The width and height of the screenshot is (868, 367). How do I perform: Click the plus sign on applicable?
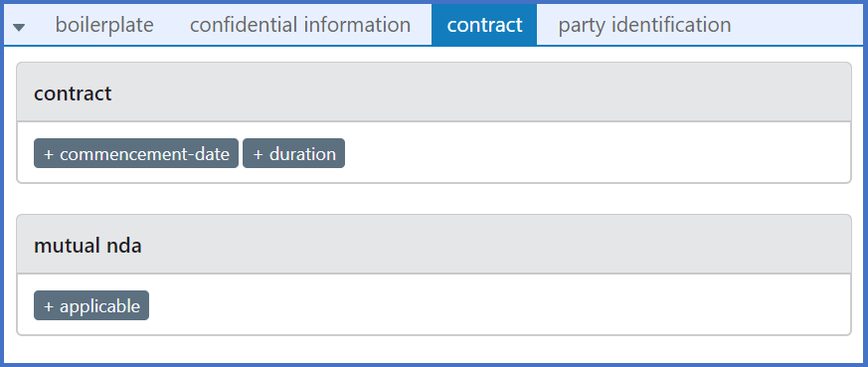[x=49, y=306]
